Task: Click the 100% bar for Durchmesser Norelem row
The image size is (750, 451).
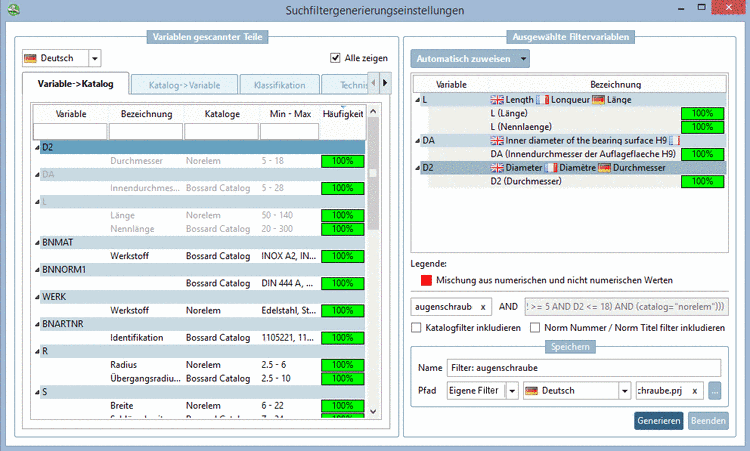Action: 342,161
